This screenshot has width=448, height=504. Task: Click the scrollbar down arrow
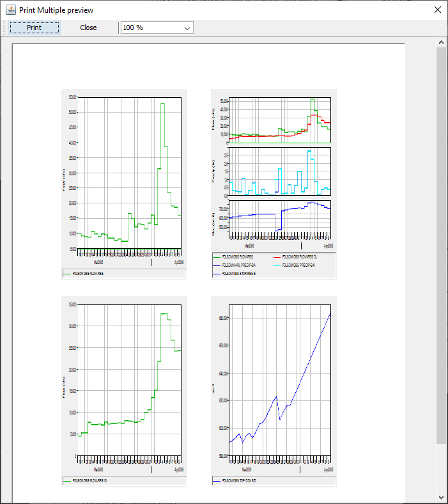[x=441, y=497]
